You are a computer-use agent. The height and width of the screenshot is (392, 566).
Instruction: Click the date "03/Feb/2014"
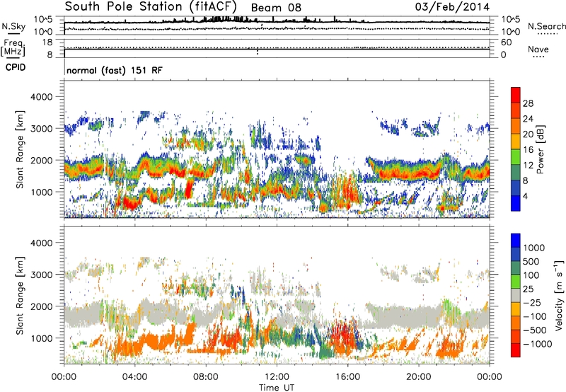pyautogui.click(x=452, y=7)
